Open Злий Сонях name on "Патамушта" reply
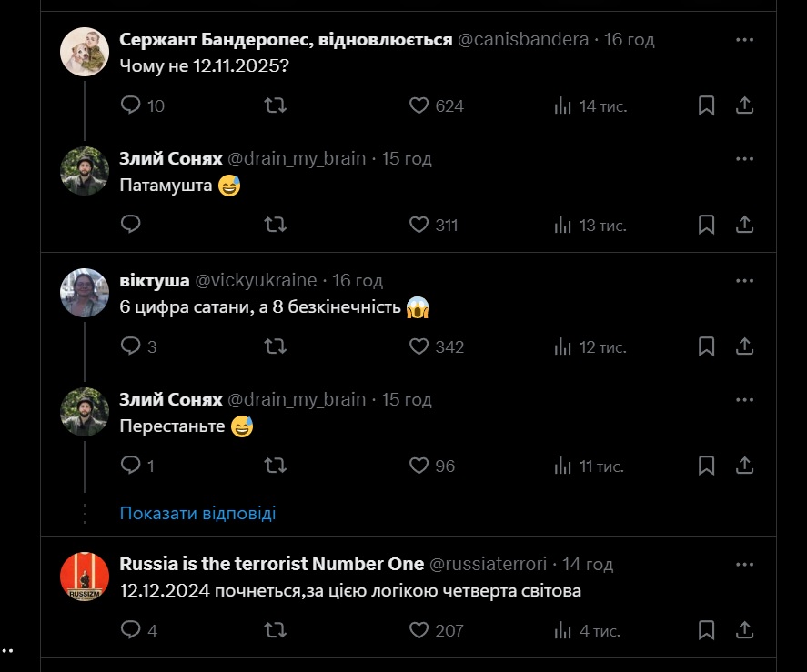 171,158
